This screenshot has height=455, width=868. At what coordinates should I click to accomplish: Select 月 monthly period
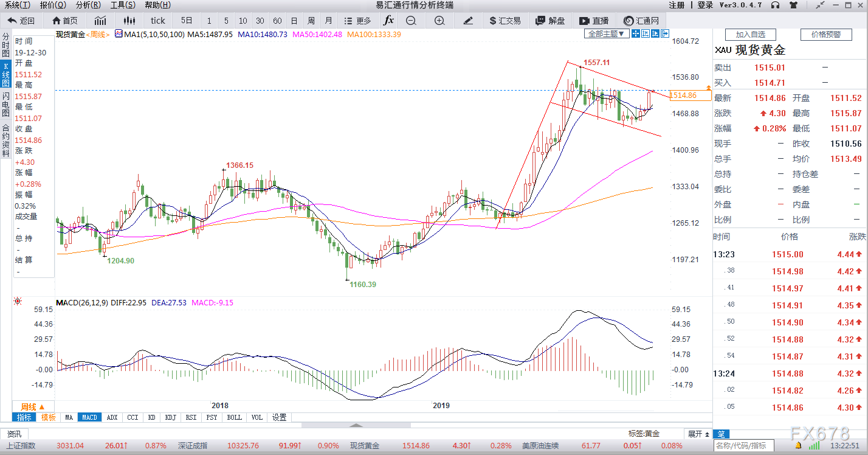(x=328, y=20)
